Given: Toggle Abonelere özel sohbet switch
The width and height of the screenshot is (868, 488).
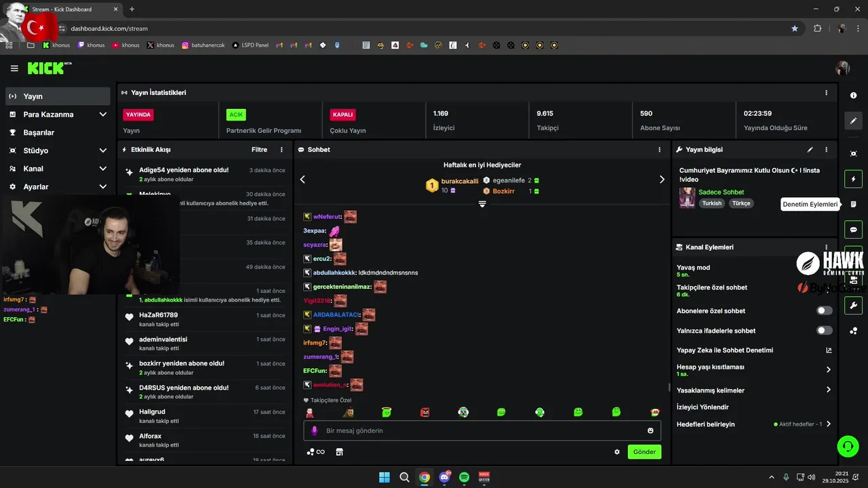Looking at the screenshot, I should pos(825,310).
